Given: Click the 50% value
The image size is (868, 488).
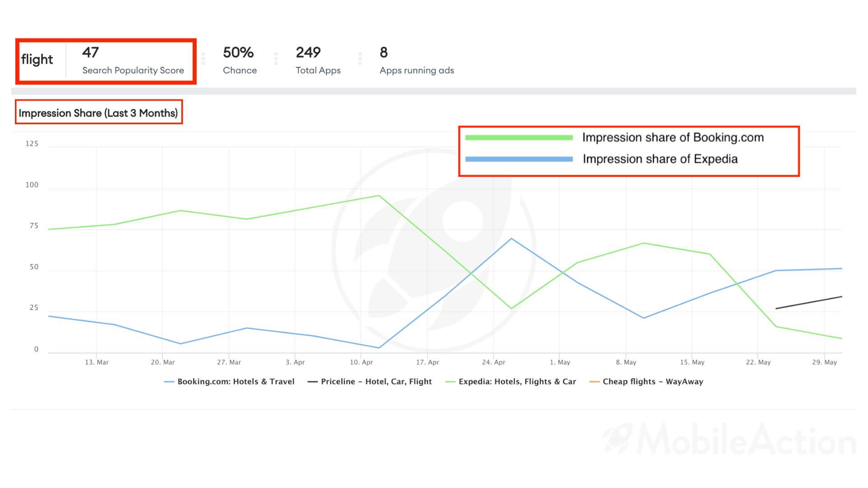Looking at the screenshot, I should click(x=238, y=52).
